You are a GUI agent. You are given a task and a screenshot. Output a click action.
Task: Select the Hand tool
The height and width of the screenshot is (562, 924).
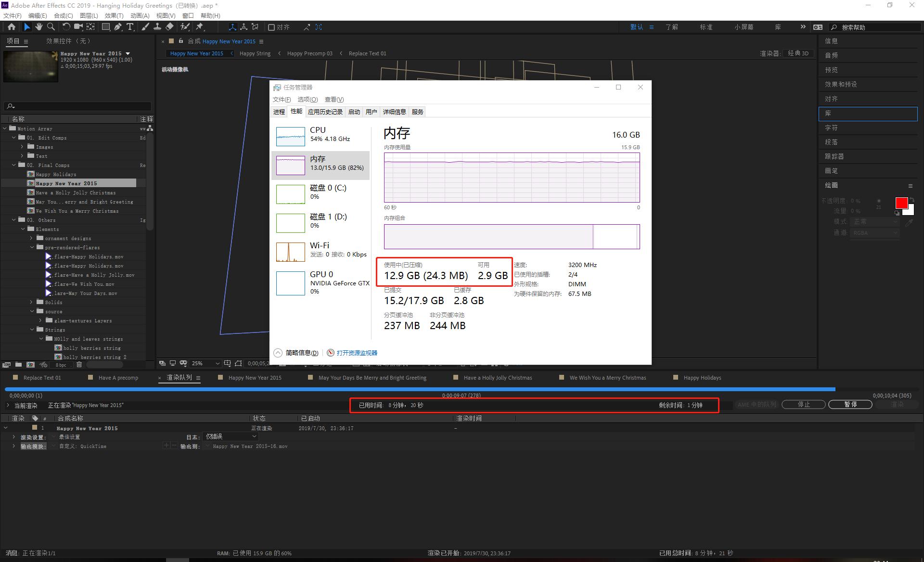click(39, 27)
